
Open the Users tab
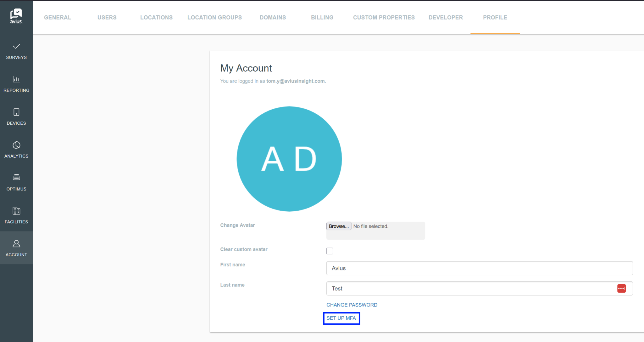coord(107,17)
